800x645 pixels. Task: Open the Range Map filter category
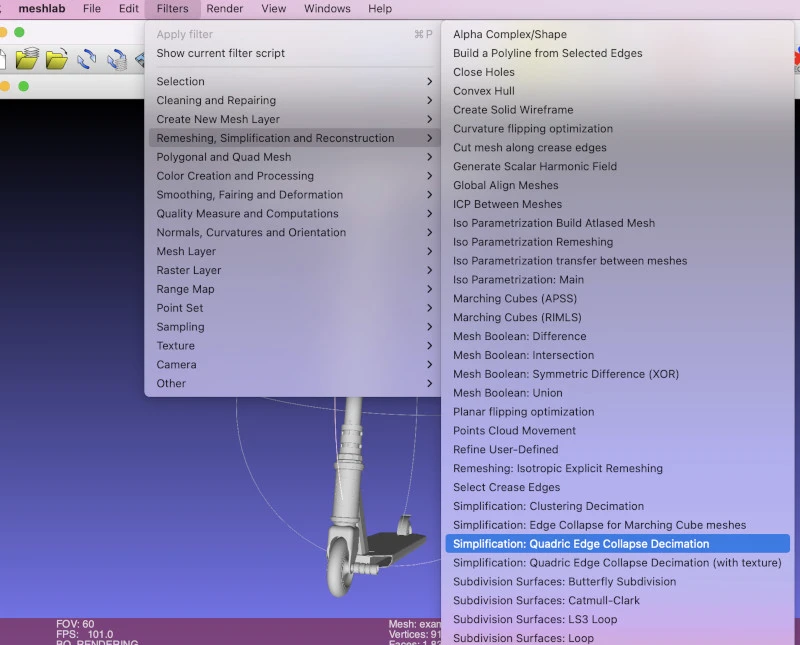(x=293, y=289)
